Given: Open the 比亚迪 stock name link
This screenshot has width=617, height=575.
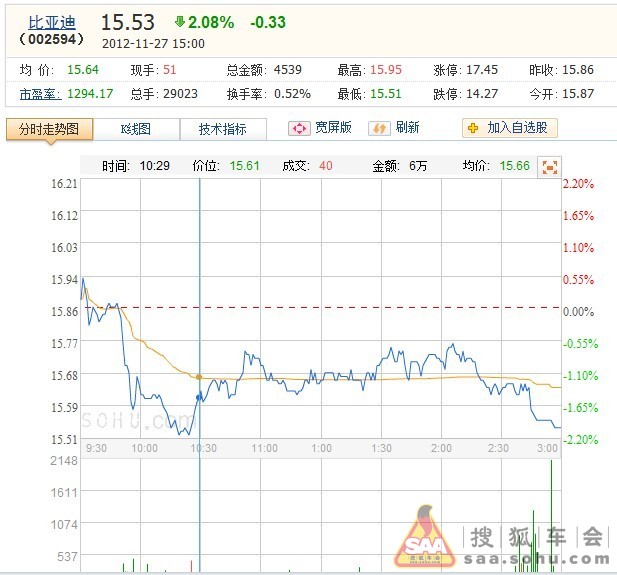Looking at the screenshot, I should click(50, 22).
